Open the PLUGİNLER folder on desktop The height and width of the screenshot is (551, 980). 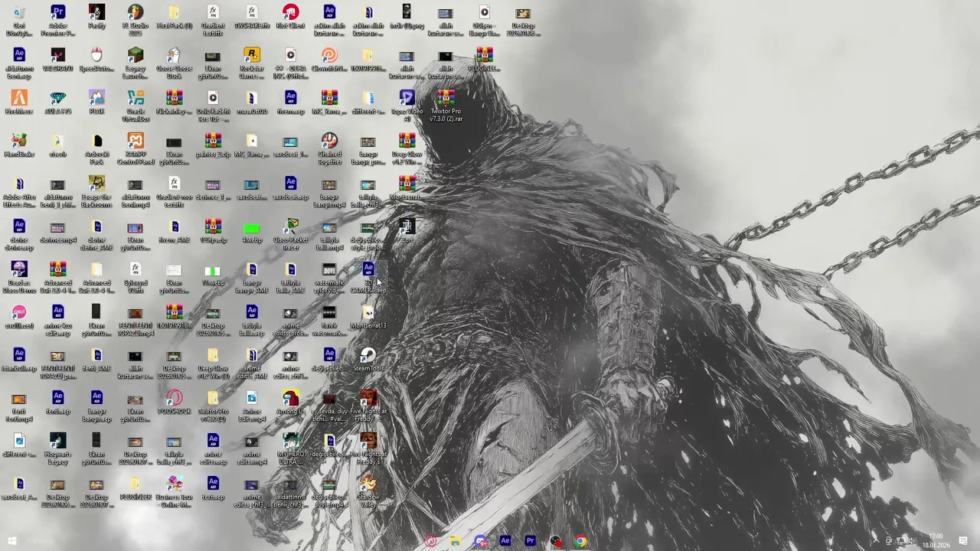coord(136,488)
